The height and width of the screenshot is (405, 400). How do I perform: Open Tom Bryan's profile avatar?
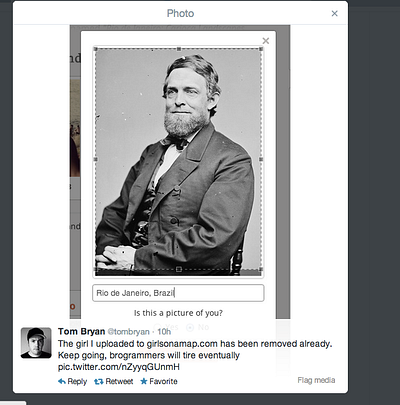click(36, 343)
